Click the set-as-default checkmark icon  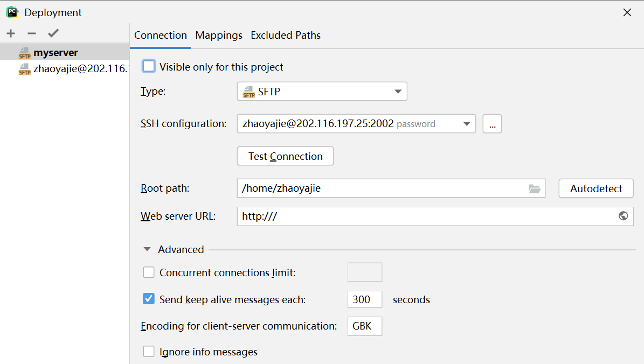click(53, 33)
